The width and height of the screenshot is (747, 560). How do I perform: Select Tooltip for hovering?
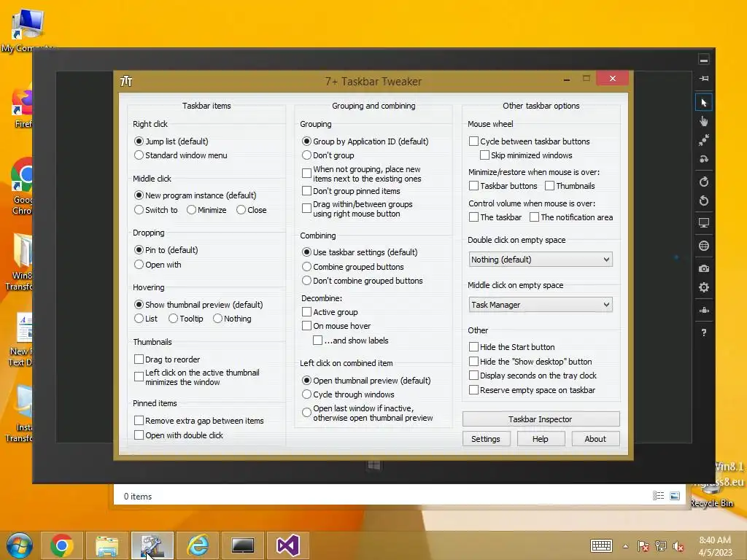pos(186,319)
